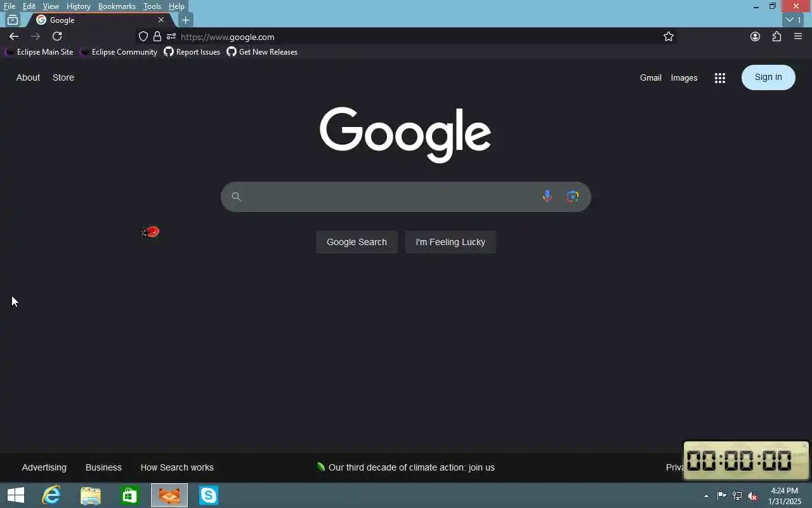This screenshot has height=508, width=812.
Task: Search by image with the Lens icon
Action: (573, 196)
